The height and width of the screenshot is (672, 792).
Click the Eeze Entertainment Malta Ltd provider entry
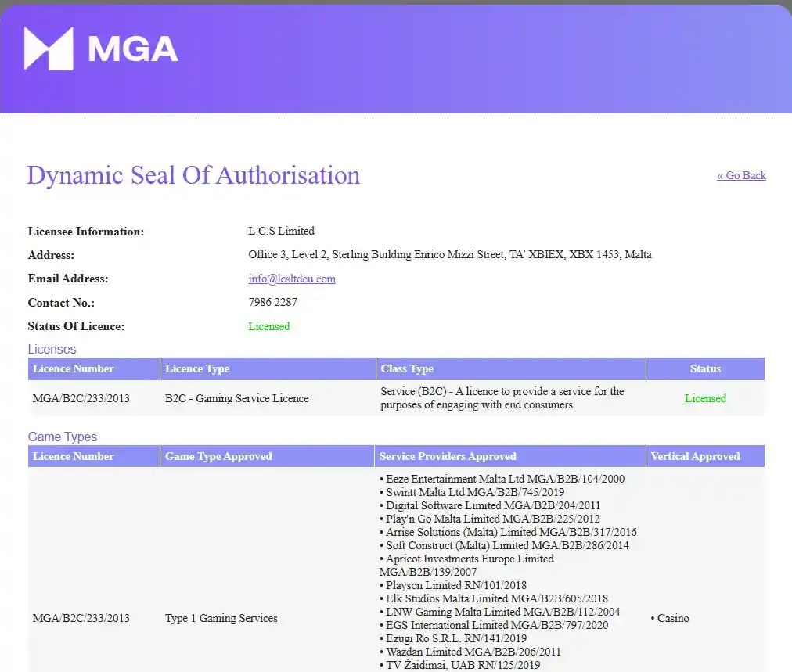[502, 479]
